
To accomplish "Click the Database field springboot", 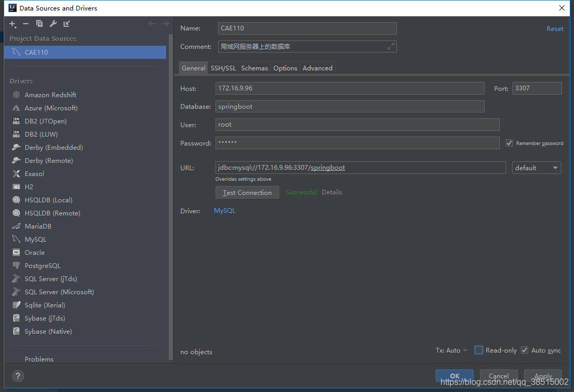I will pos(350,107).
